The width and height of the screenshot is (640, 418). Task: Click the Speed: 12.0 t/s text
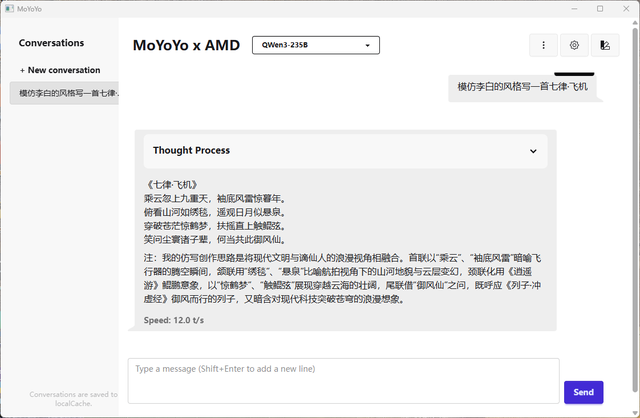click(x=174, y=320)
